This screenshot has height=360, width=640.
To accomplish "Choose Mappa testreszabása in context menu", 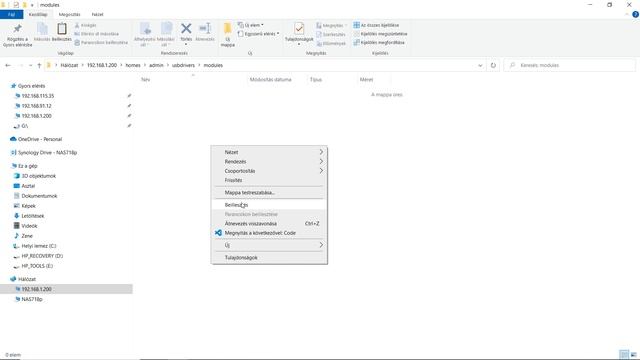I will (x=269, y=193).
